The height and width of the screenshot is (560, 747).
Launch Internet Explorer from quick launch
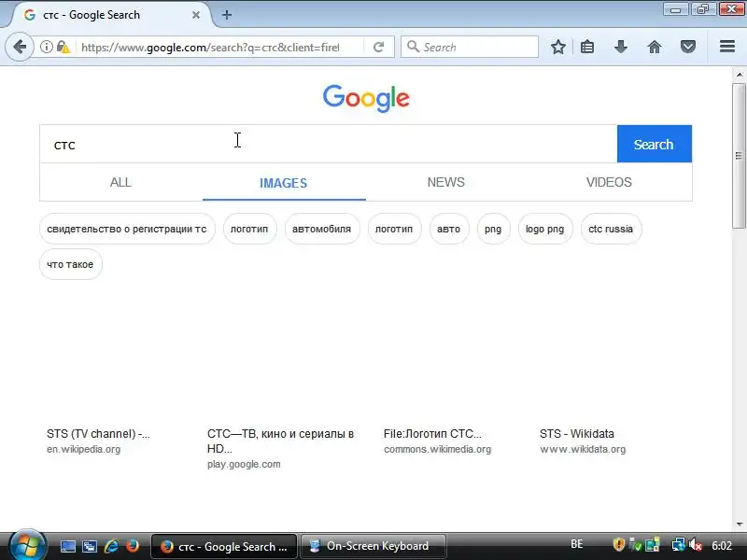[x=111, y=546]
